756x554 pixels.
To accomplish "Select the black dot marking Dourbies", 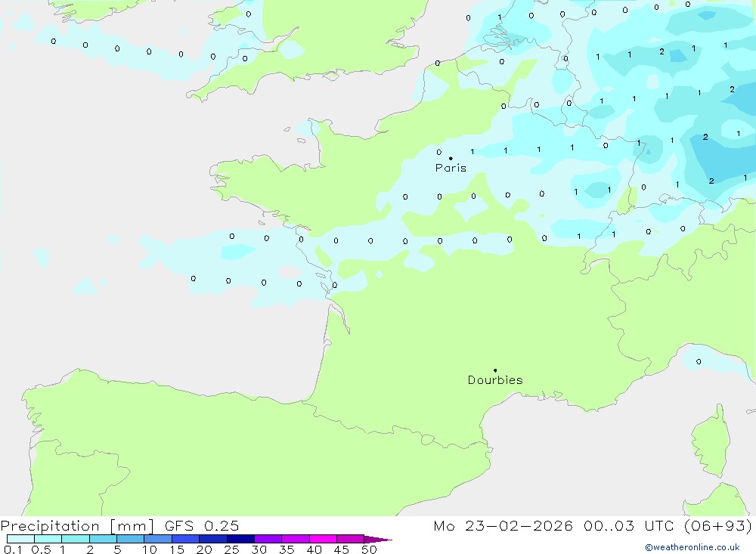I will [x=495, y=370].
